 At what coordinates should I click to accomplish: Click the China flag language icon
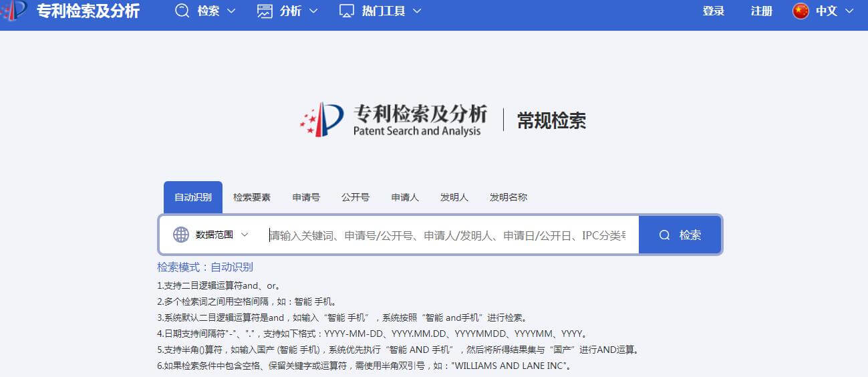tap(801, 11)
